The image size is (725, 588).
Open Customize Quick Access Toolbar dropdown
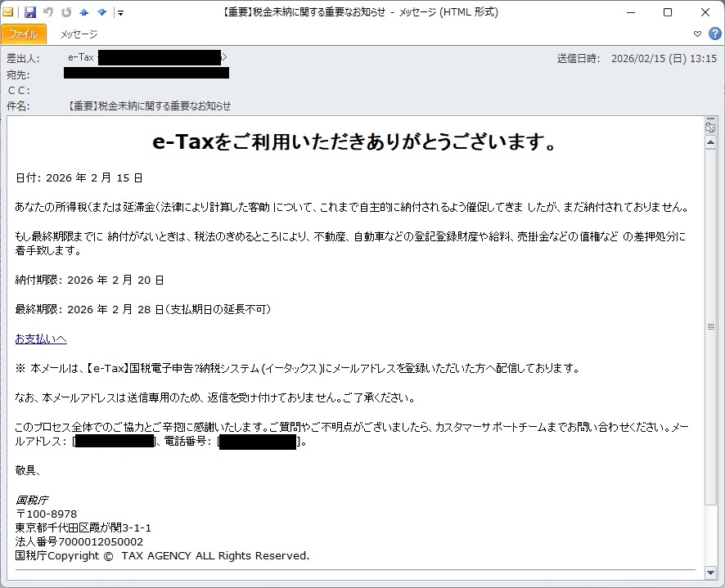click(x=120, y=13)
